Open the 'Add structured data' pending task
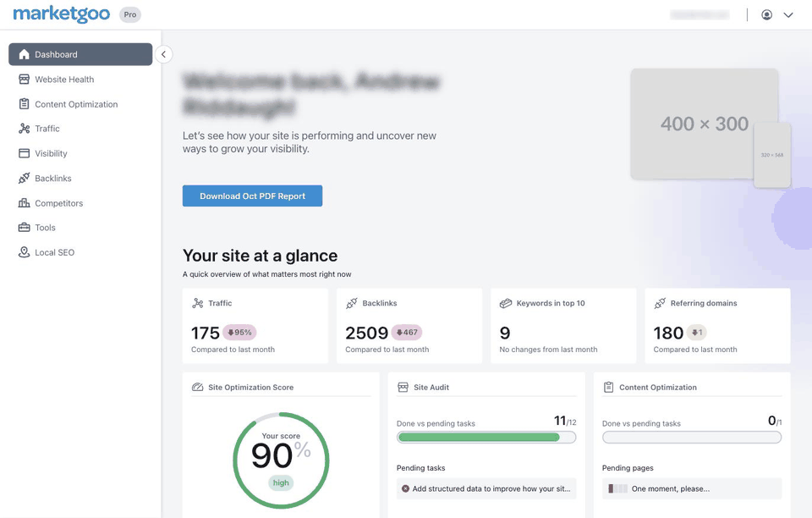812x518 pixels. (x=486, y=488)
